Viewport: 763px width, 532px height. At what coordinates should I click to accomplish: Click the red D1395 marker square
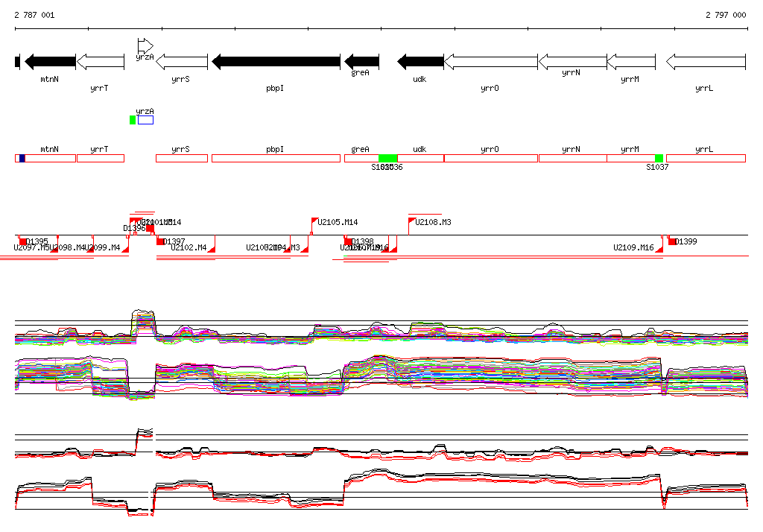(x=22, y=241)
